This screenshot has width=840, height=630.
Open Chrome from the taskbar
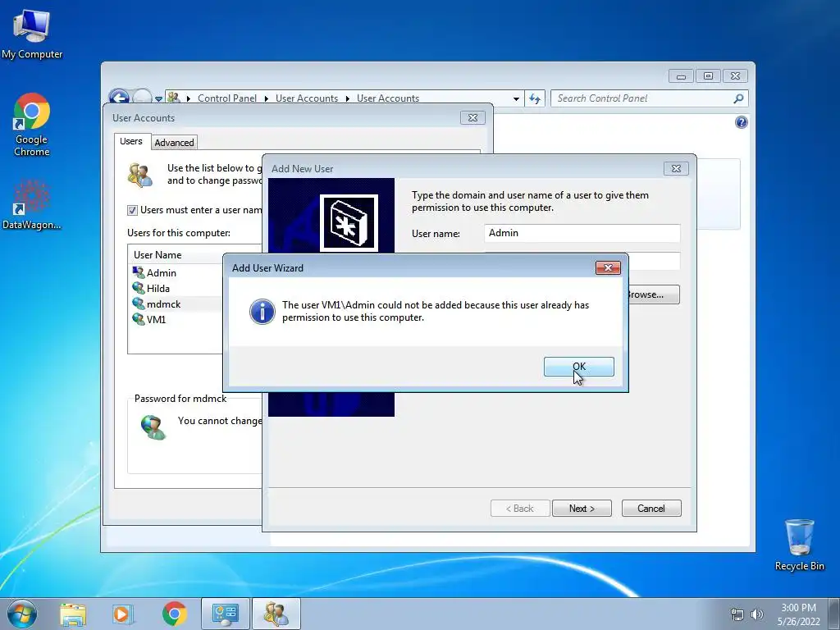[174, 614]
